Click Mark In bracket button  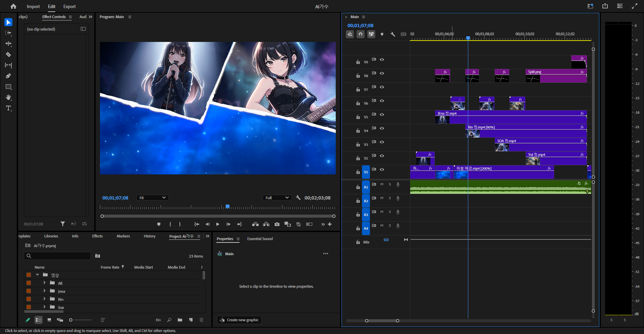[x=170, y=224]
